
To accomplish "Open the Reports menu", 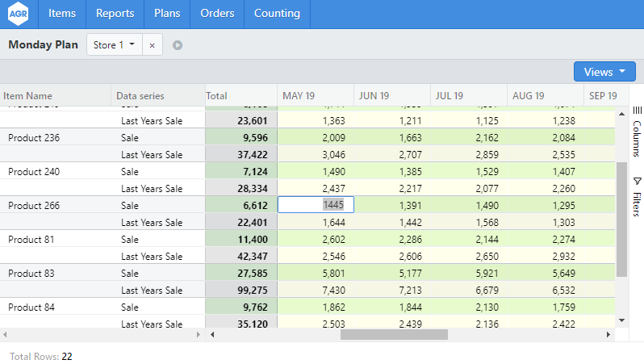I will pyautogui.click(x=115, y=14).
